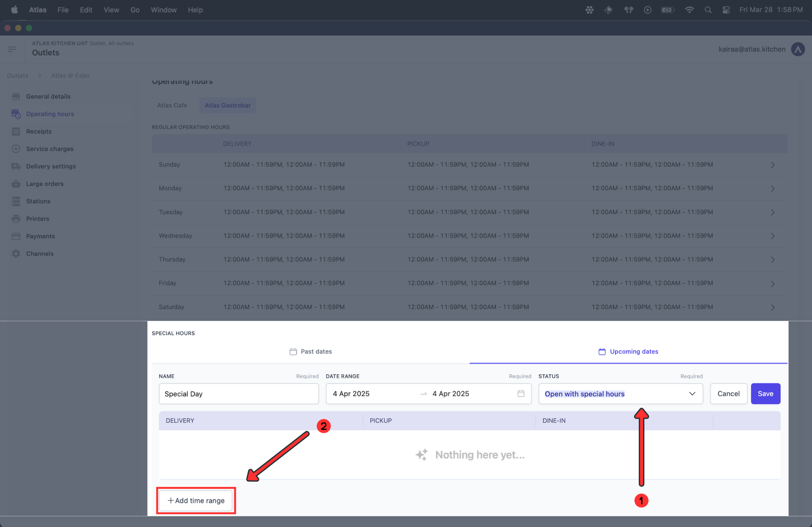Open the Window menu in menu bar
812x527 pixels.
[163, 10]
